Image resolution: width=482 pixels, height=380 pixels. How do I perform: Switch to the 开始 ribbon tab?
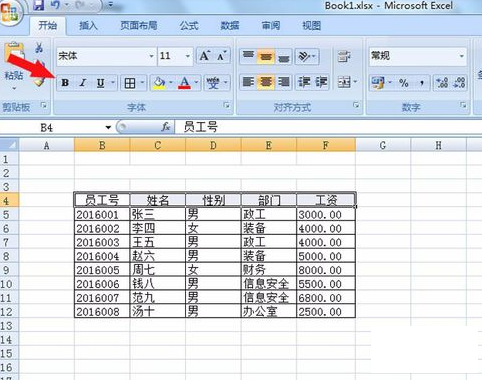tap(48, 25)
